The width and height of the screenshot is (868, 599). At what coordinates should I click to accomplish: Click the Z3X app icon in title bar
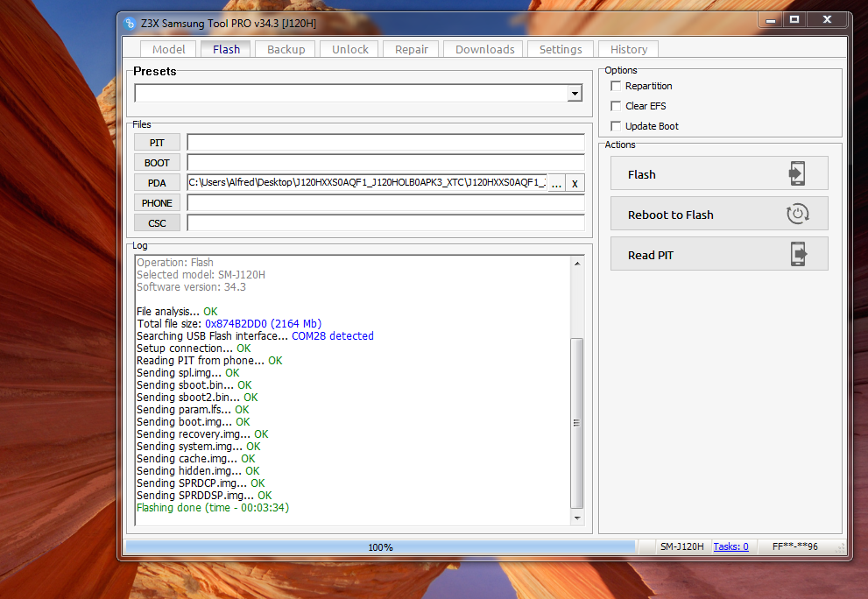pyautogui.click(x=130, y=24)
